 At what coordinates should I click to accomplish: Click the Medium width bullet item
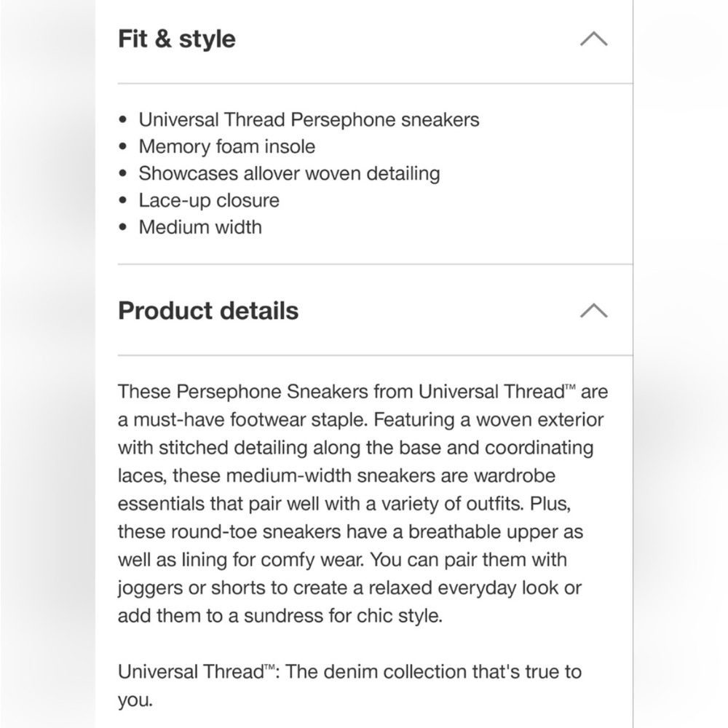point(200,227)
